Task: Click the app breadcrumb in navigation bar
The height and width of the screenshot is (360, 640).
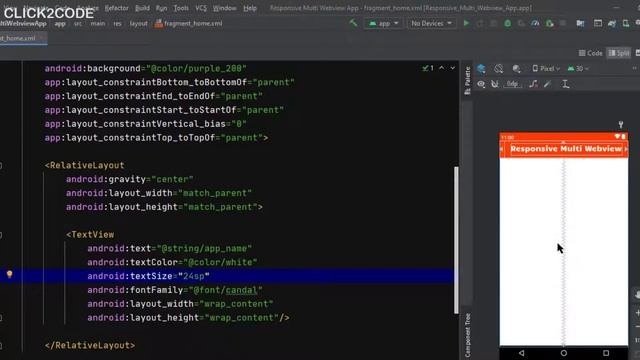Action: tap(60, 24)
